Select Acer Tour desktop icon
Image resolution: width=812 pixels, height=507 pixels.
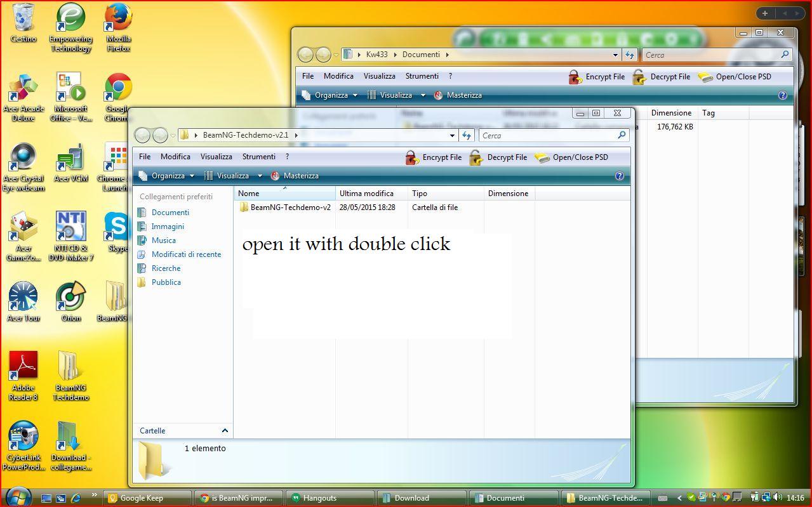click(23, 302)
